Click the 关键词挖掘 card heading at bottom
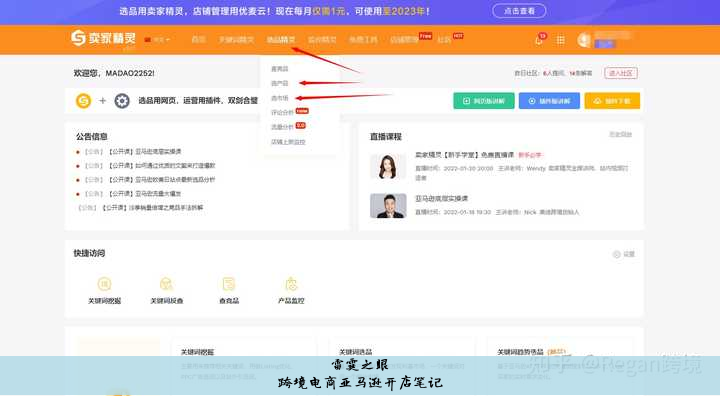The height and width of the screenshot is (396, 720). pyautogui.click(x=197, y=352)
